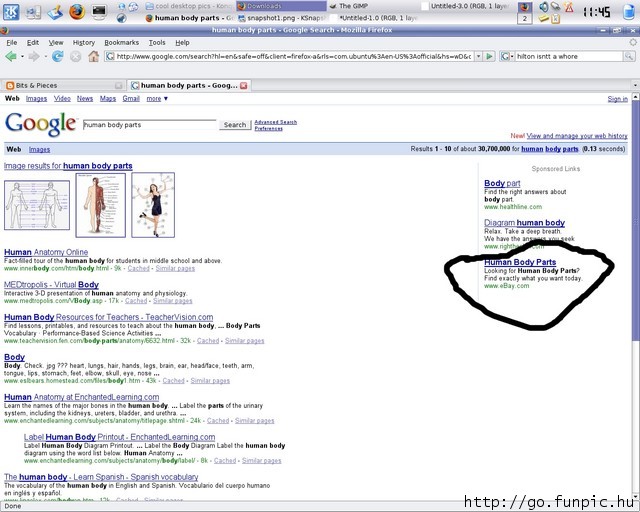640x512 pixels.
Task: Click the Google Maps link
Action: pyautogui.click(x=108, y=98)
